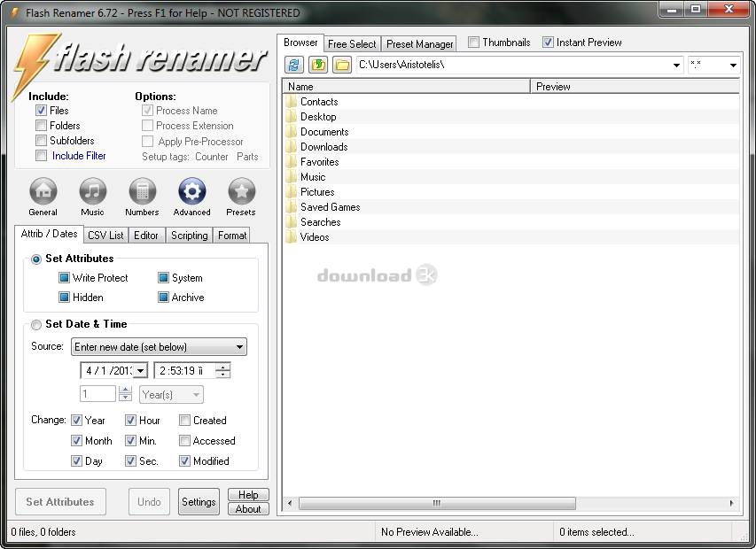The image size is (756, 549).
Task: Switch to the Editor tab
Action: (x=146, y=235)
